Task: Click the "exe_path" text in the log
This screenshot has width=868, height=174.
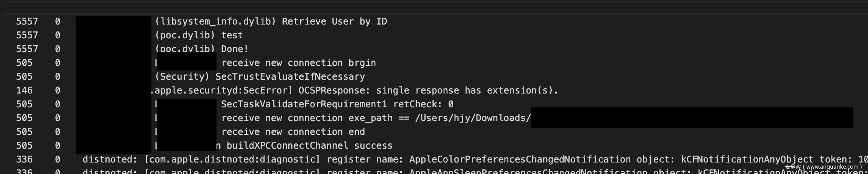Action: coord(370,118)
